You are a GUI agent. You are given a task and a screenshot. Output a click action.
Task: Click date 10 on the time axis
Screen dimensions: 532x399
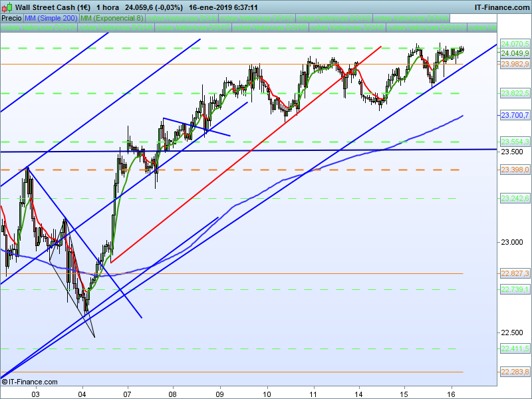click(x=267, y=394)
